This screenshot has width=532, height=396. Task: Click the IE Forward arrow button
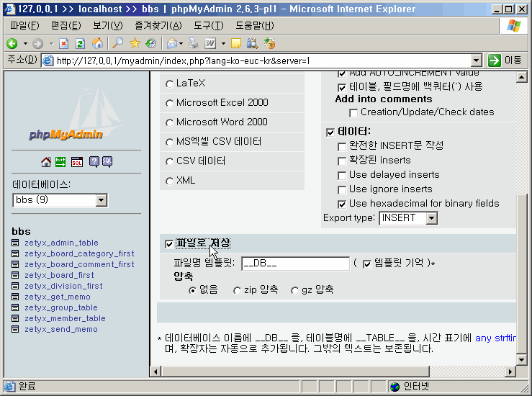[x=37, y=43]
